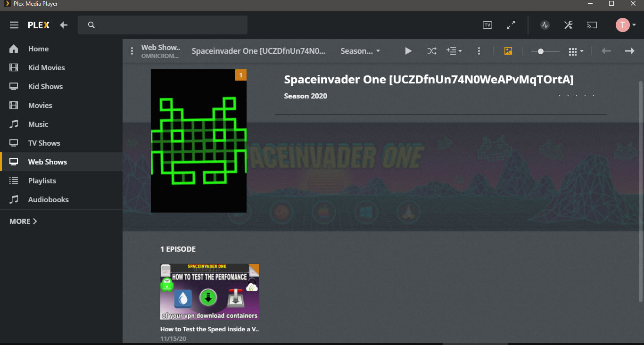Click the '1 EPISODE' heading
Image resolution: width=644 pixels, height=345 pixels.
coord(178,249)
